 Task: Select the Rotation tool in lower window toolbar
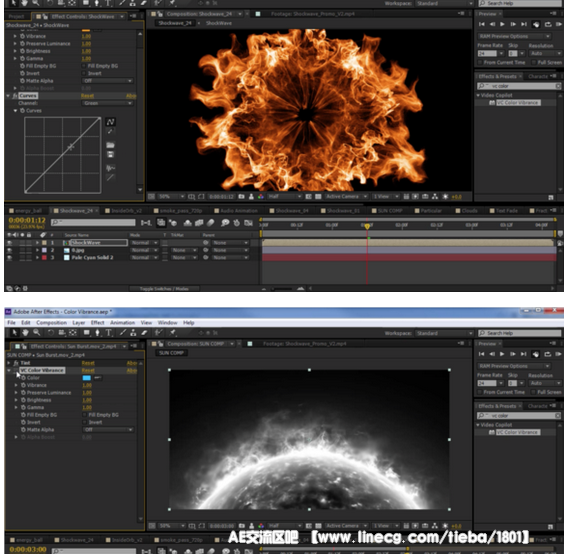51,332
